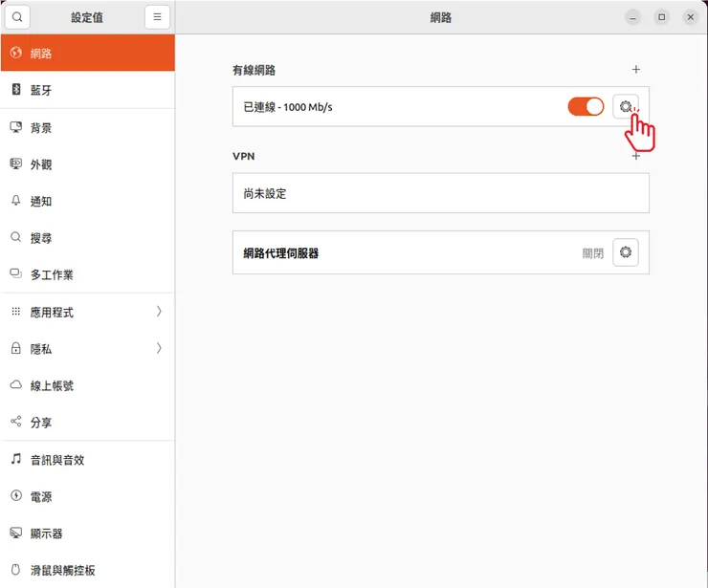
Task: Open 線上帳號 settings
Action: (88, 385)
